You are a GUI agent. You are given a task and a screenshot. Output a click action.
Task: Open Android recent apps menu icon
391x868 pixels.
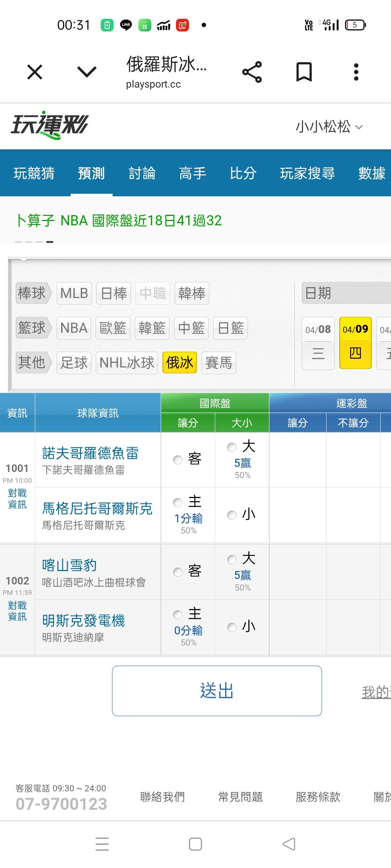coord(102,844)
